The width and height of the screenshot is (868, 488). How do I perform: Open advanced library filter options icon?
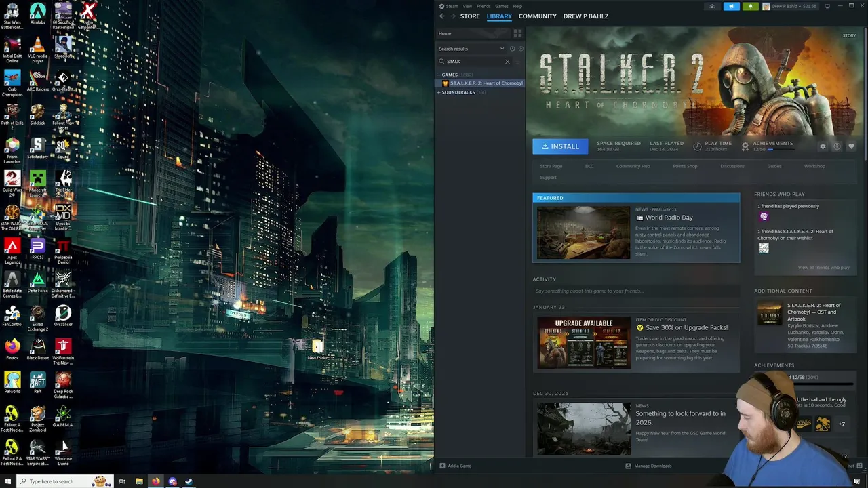point(519,62)
